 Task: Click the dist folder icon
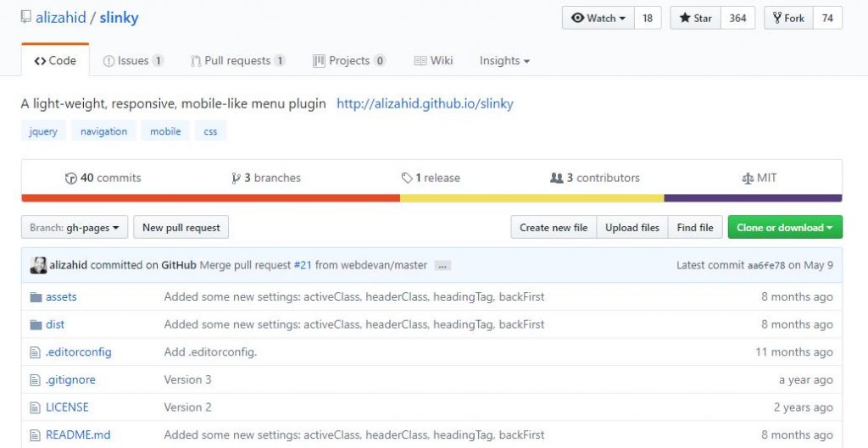[x=36, y=324]
